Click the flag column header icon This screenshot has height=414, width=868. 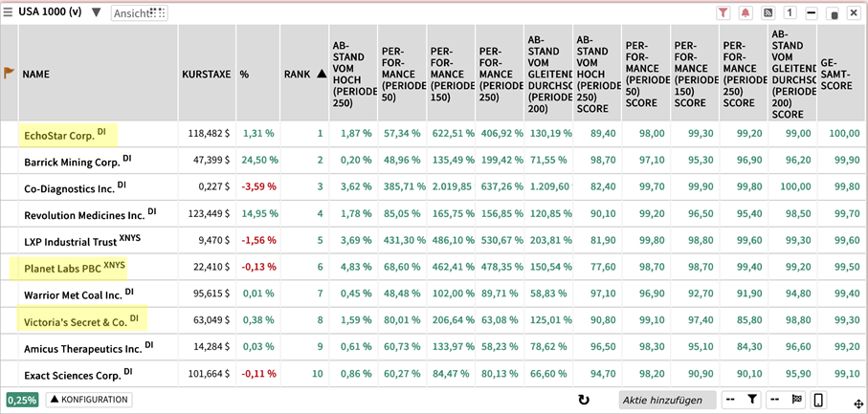[10, 73]
